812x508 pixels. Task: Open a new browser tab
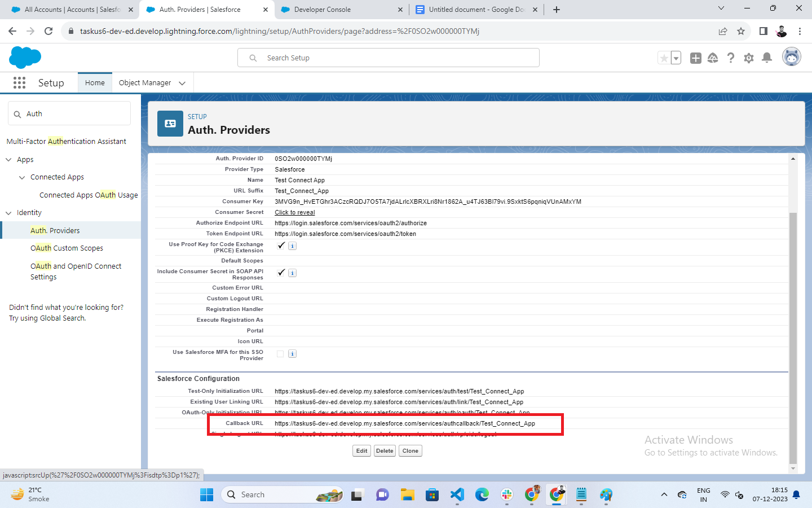coord(557,10)
